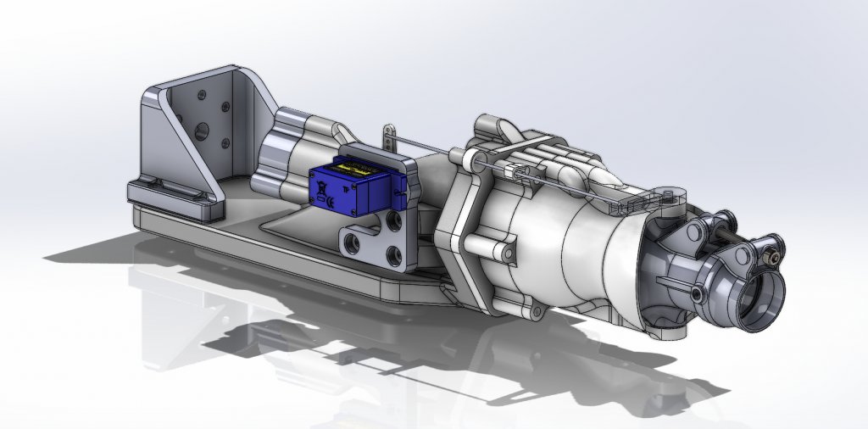Click the large center hole in rear bracket
868x429 pixels.
coord(203,130)
